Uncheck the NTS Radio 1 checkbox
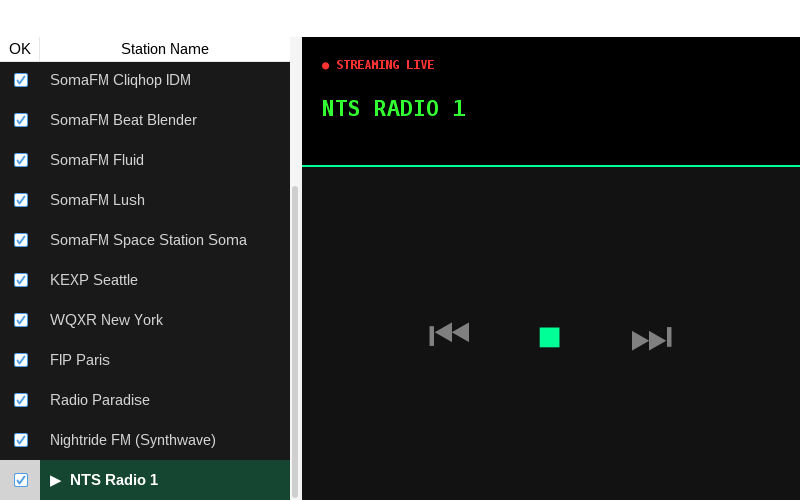The width and height of the screenshot is (800, 500). 21,480
